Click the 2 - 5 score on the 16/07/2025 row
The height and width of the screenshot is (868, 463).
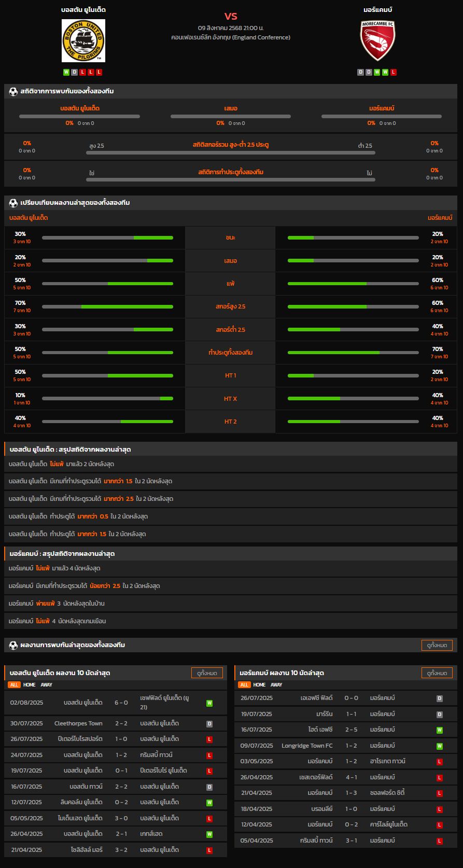pos(352,730)
